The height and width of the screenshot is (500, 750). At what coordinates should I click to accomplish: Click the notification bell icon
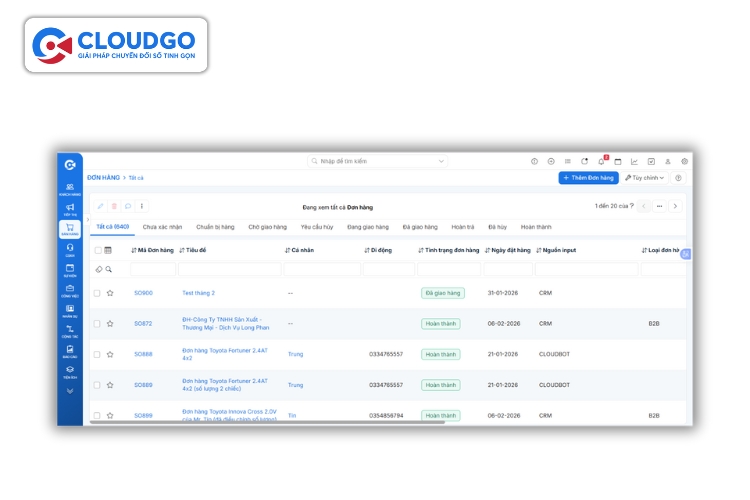601,161
